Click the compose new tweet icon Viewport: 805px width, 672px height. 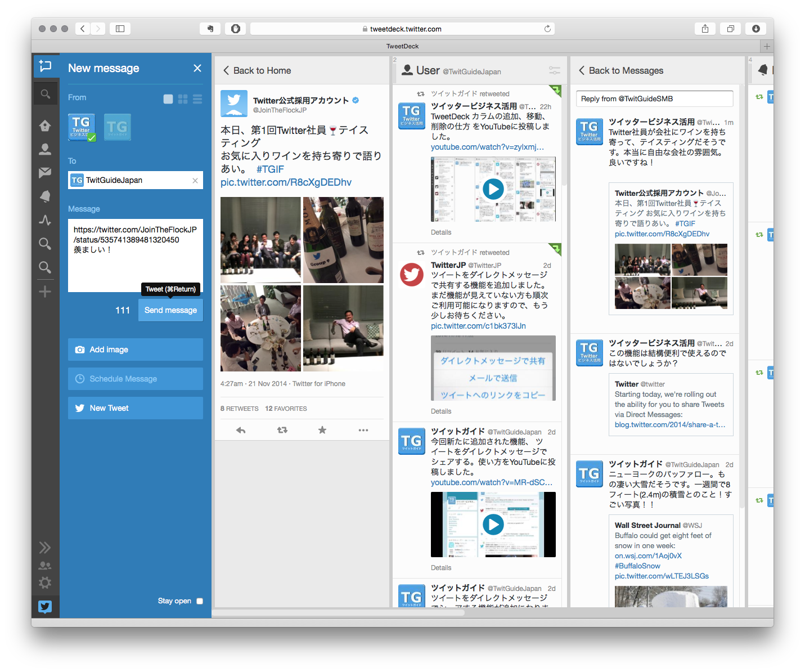click(46, 66)
